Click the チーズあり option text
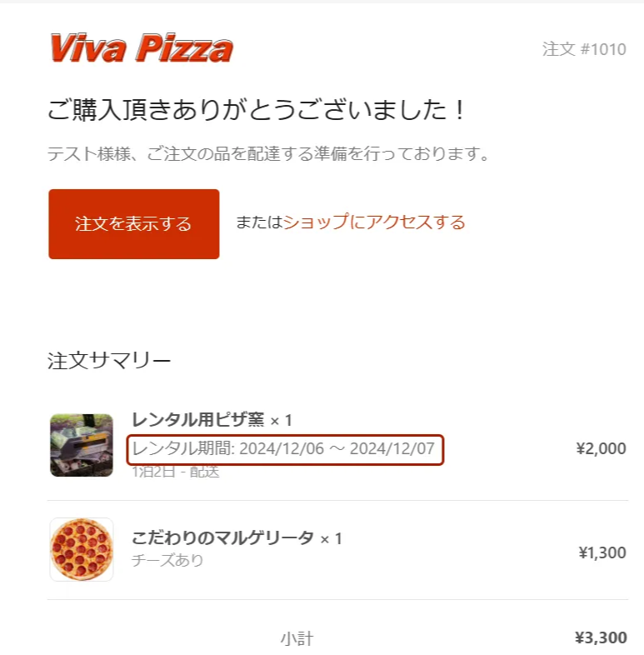 pos(167,560)
